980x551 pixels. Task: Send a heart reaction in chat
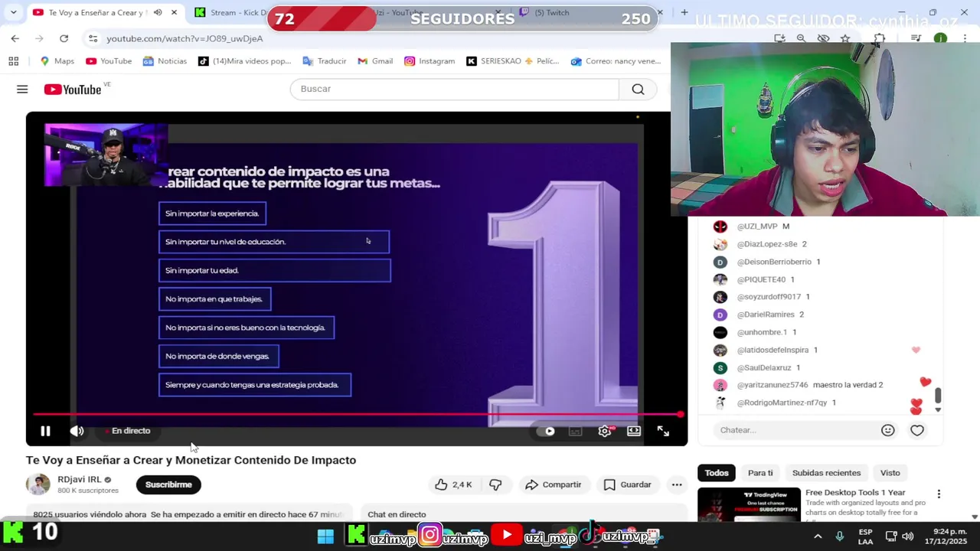click(917, 430)
